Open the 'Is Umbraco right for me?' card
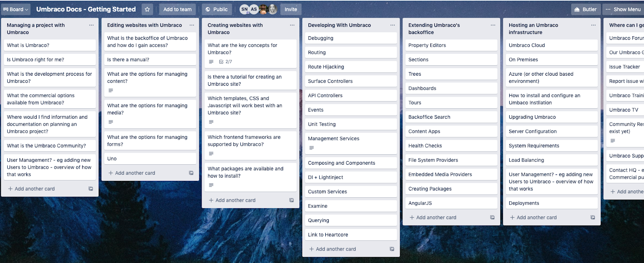 (x=50, y=60)
